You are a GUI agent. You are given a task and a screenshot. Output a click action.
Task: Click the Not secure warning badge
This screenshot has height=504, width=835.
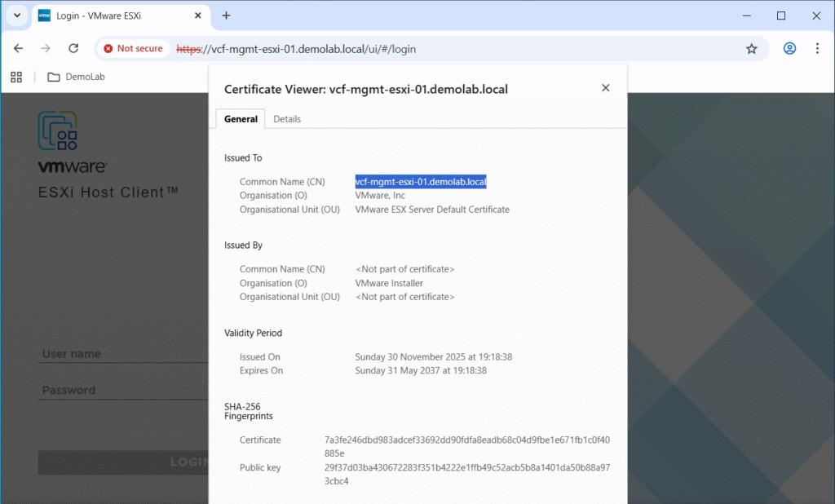click(133, 49)
